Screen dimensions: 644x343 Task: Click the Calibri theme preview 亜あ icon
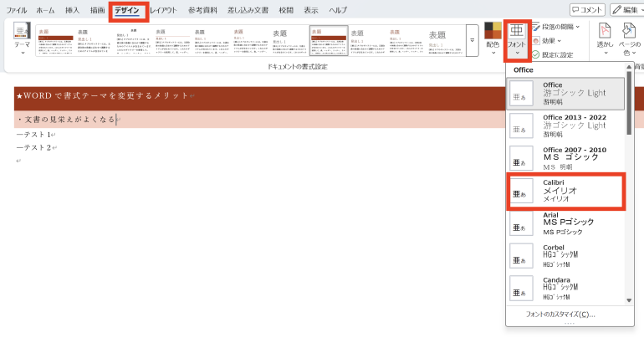point(521,191)
